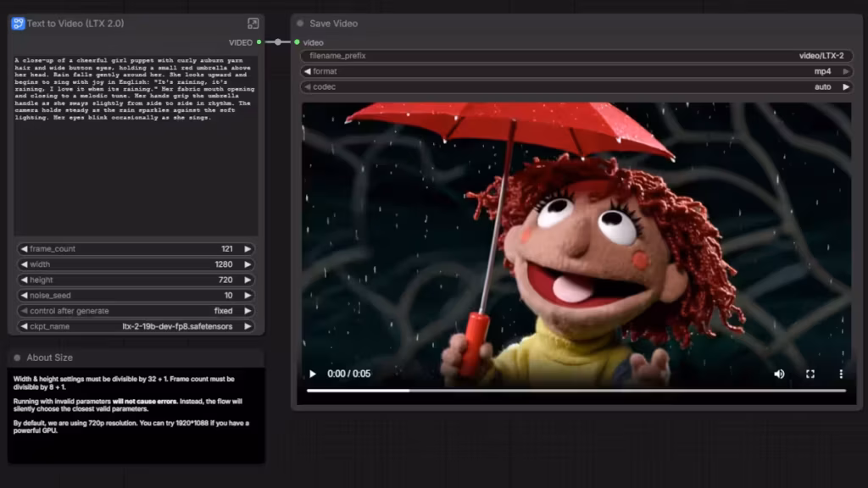Decrease the width value with left arrow
Image resolution: width=868 pixels, height=488 pixels.
point(23,264)
